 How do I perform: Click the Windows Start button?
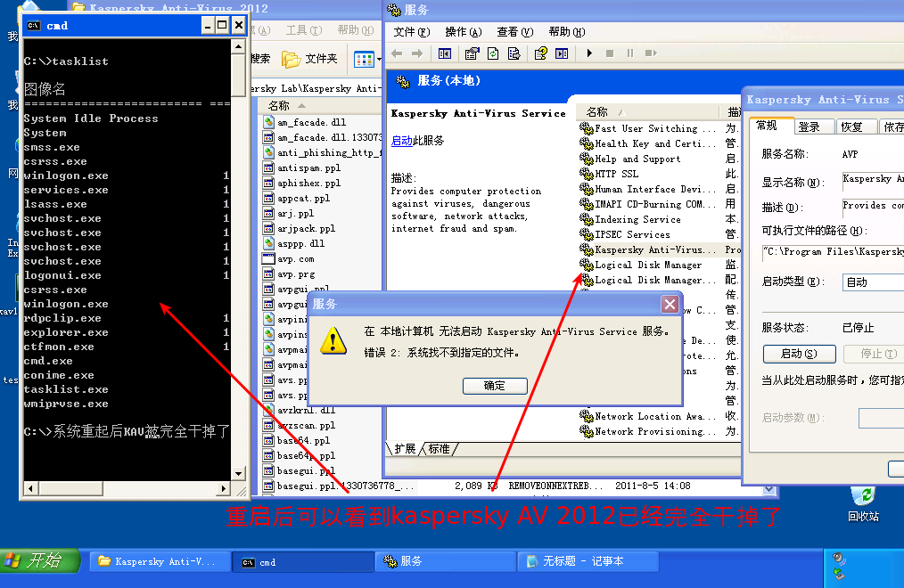tap(39, 560)
